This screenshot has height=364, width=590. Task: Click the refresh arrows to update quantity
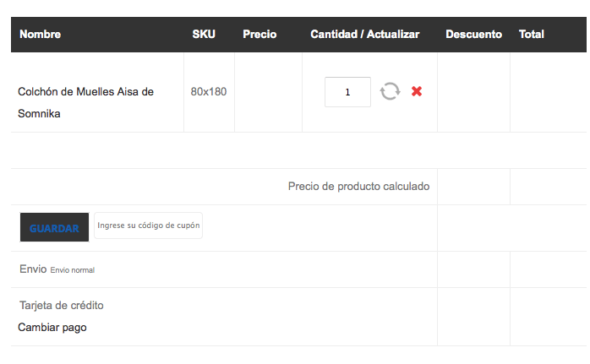tap(390, 91)
